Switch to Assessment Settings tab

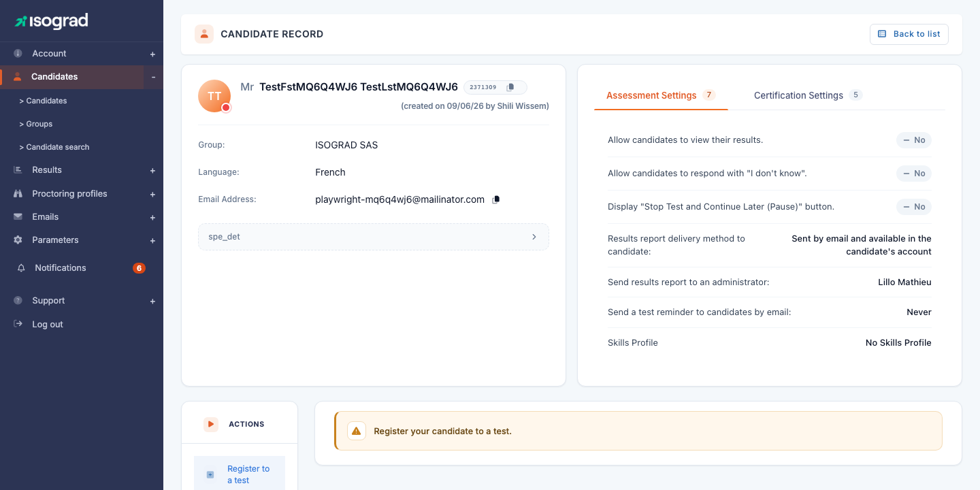661,95
